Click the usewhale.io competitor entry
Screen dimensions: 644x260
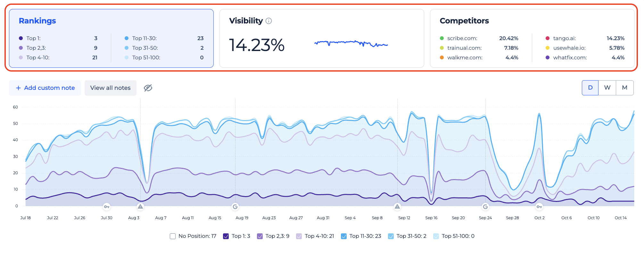585,48
